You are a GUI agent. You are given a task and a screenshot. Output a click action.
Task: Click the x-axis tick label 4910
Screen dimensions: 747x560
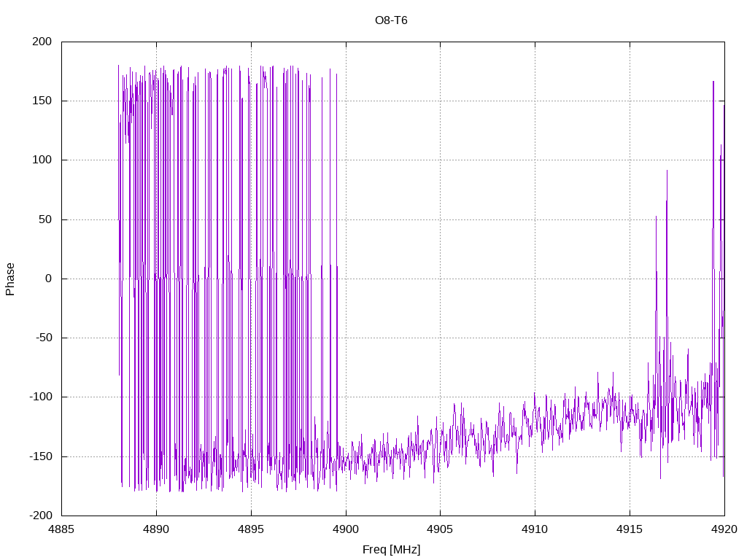point(535,529)
